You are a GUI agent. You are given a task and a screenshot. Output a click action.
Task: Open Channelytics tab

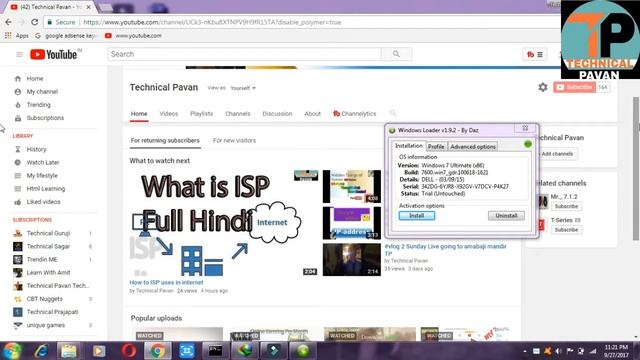click(354, 113)
